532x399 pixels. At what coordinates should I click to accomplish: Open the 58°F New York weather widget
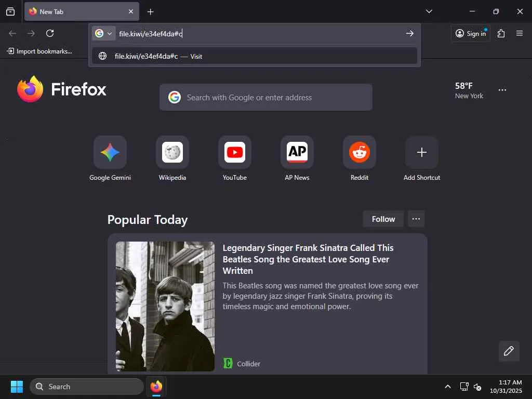click(469, 90)
